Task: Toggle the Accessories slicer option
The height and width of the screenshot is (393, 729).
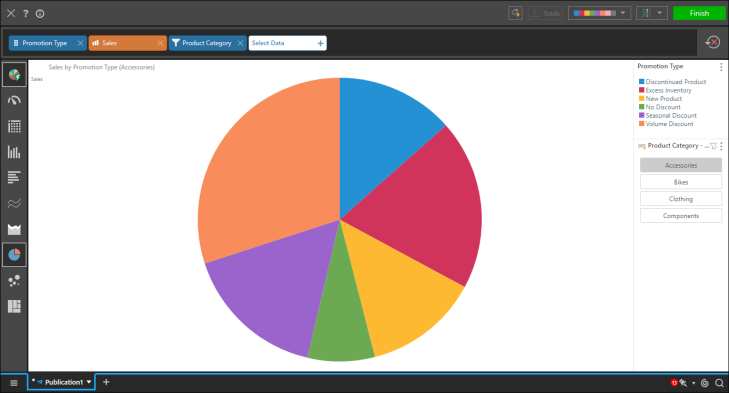Action: [x=681, y=165]
